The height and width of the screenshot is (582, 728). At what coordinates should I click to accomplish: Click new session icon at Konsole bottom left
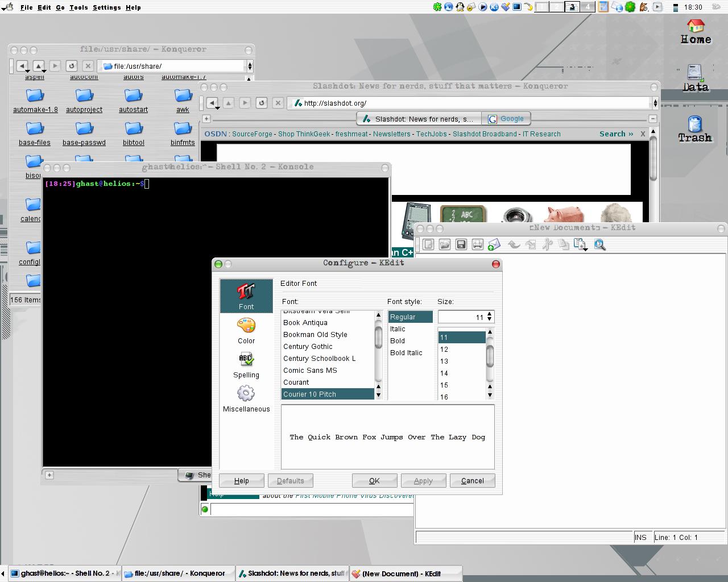pos(49,475)
